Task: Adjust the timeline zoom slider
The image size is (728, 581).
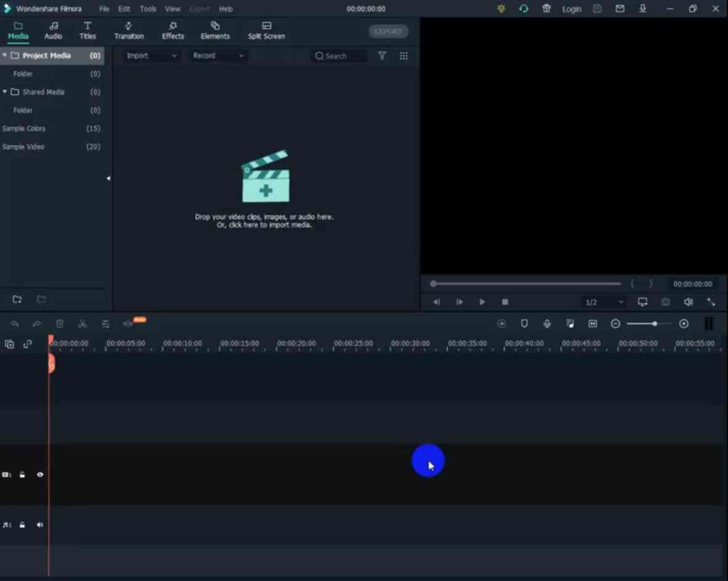Action: coord(649,324)
